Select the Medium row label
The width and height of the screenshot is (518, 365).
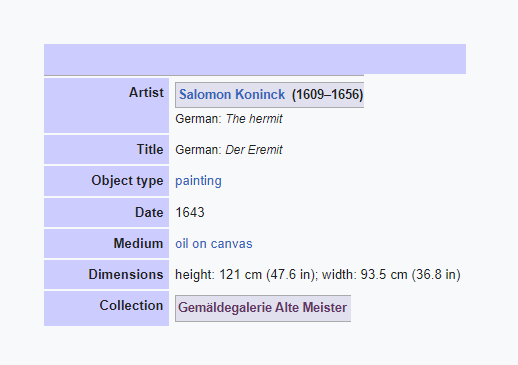point(138,243)
